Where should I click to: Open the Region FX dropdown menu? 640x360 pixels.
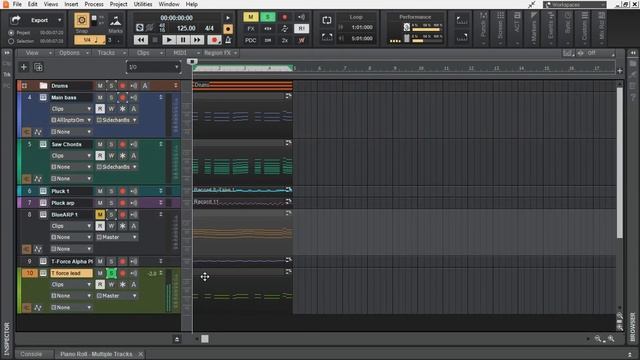(221, 53)
